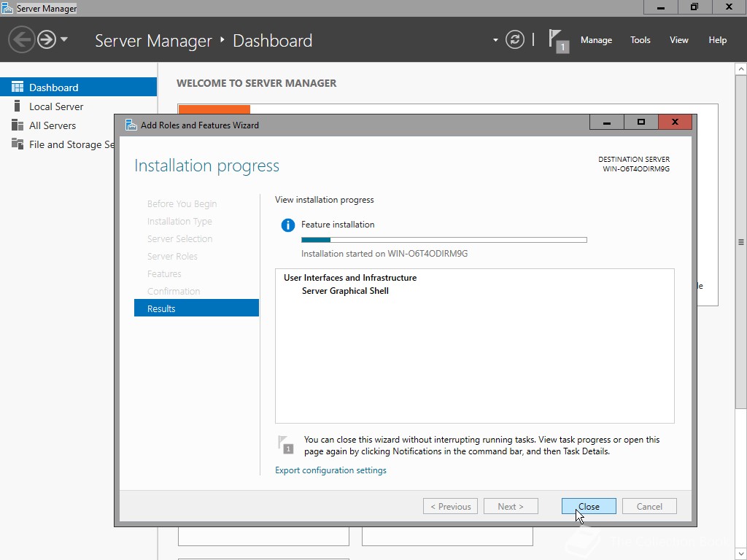Image resolution: width=747 pixels, height=560 pixels.
Task: Click the Feature installation info icon
Action: point(287,225)
